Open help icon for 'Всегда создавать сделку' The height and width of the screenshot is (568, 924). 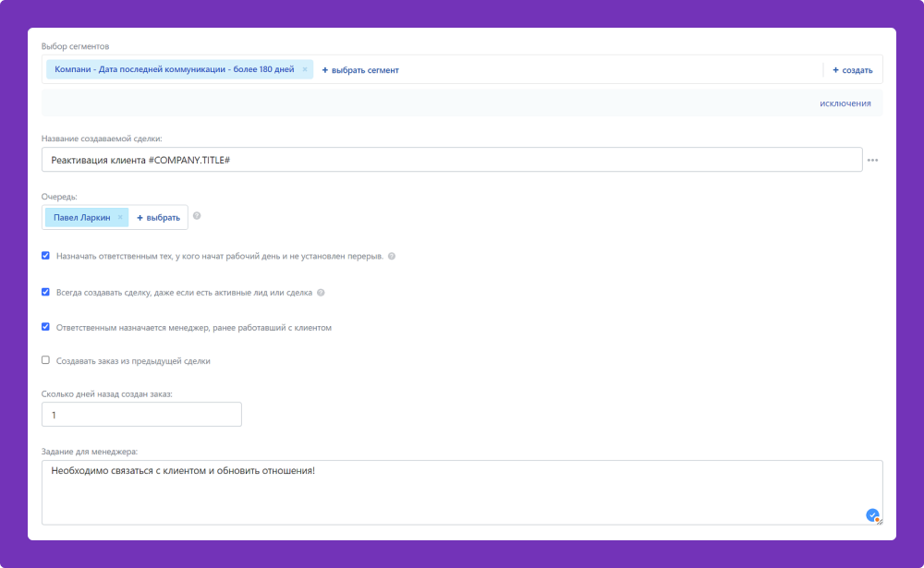(x=321, y=292)
